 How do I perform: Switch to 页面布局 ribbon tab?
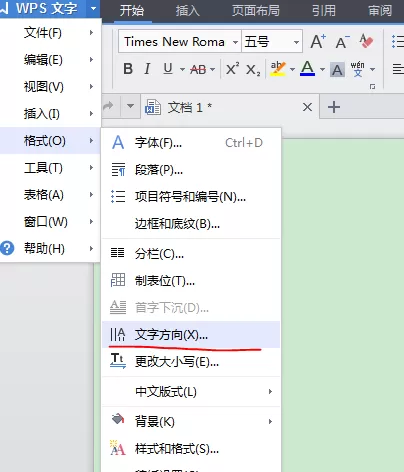click(256, 11)
